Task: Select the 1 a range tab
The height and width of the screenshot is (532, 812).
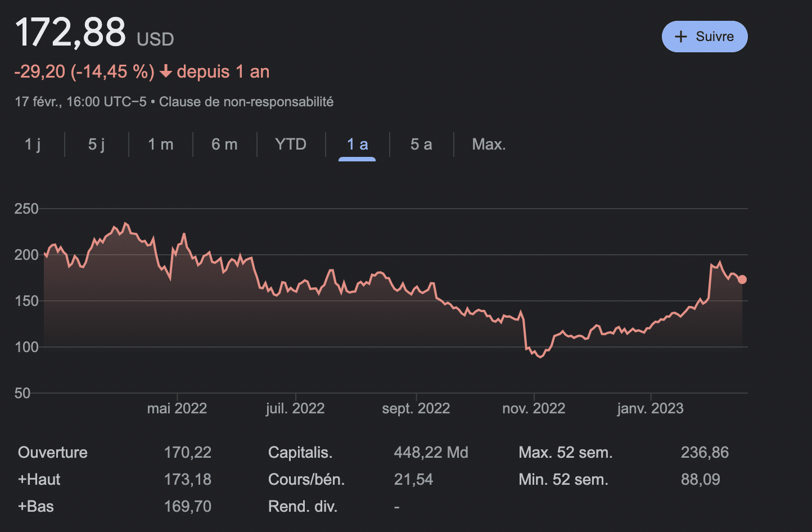Action: pyautogui.click(x=357, y=145)
